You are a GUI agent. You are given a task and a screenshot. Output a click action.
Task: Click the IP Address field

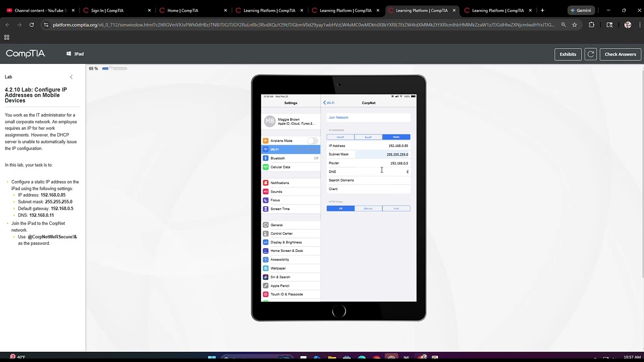pos(368,146)
